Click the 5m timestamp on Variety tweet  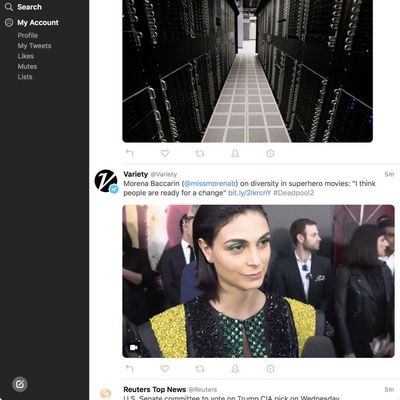pyautogui.click(x=389, y=174)
